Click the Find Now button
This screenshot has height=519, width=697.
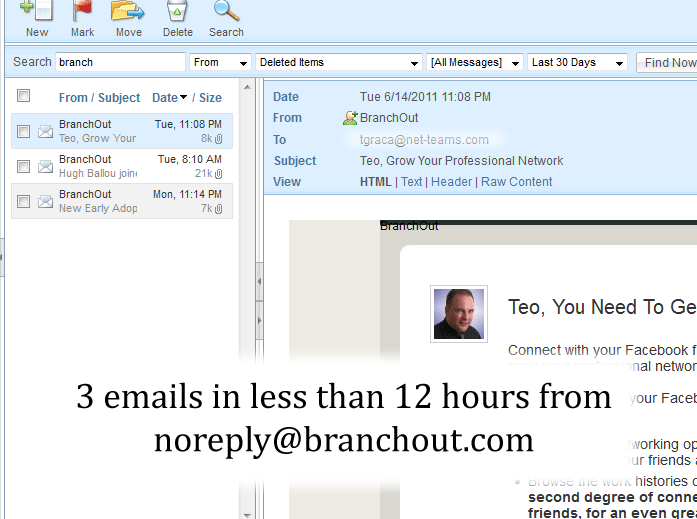[667, 63]
